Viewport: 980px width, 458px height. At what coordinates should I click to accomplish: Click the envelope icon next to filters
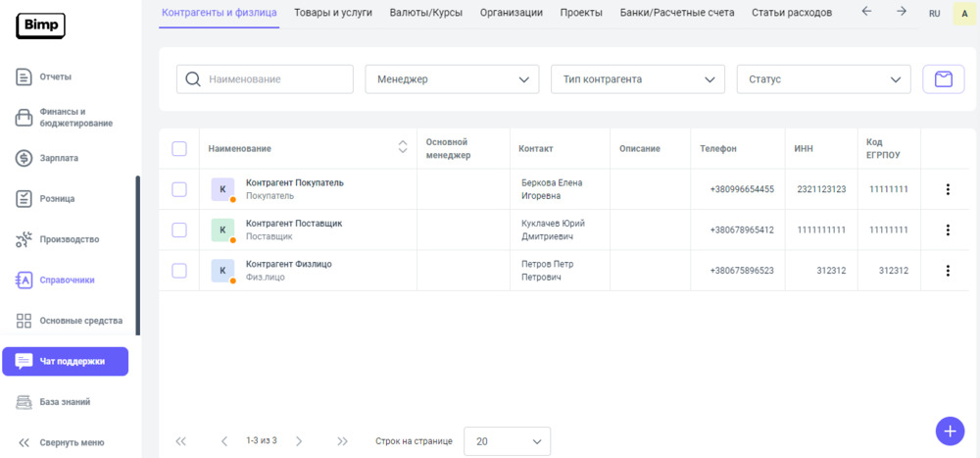point(944,79)
